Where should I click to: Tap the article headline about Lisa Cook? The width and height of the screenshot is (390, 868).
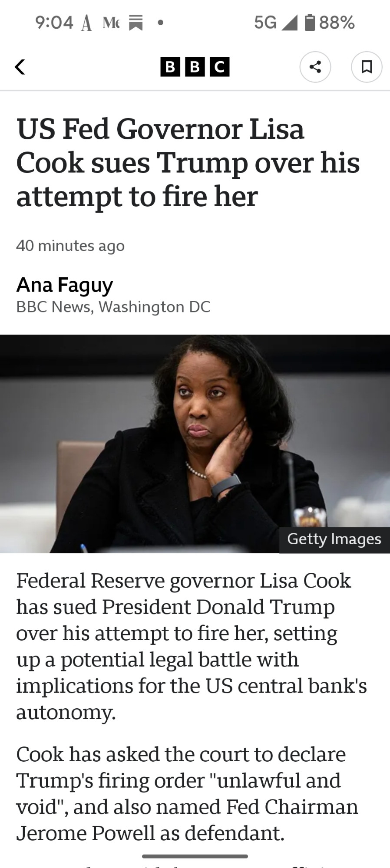click(188, 163)
